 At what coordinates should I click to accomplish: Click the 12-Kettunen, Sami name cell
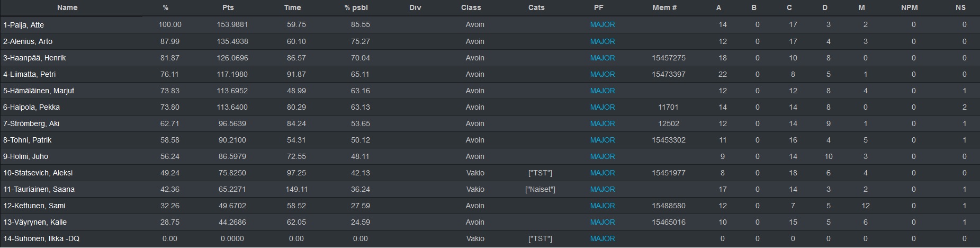pyautogui.click(x=35, y=206)
